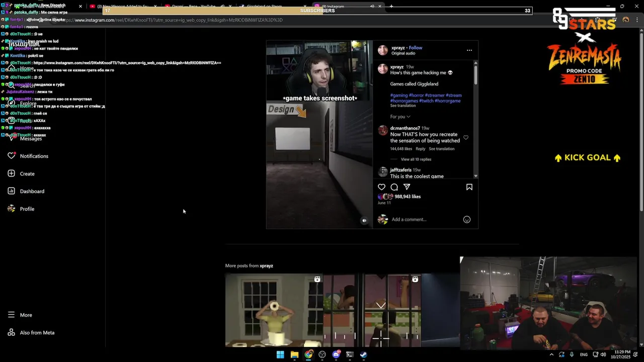Image resolution: width=644 pixels, height=362 pixels.
Task: Click See translation on dr.manthanos7's comment
Action: (x=442, y=149)
